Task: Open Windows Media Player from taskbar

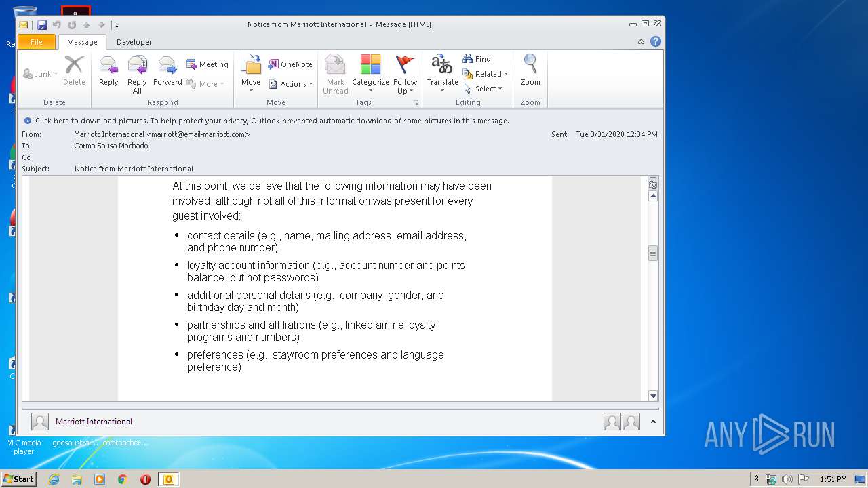Action: tap(100, 479)
